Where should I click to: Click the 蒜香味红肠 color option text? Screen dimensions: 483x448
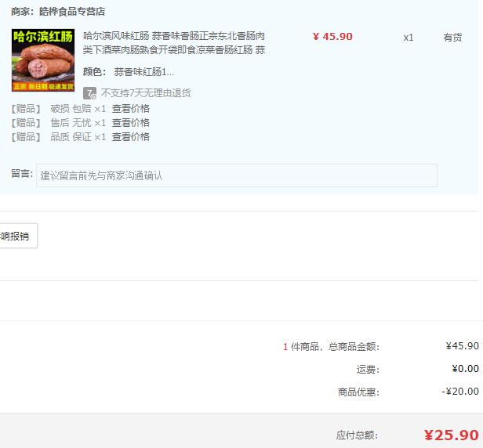pos(143,72)
